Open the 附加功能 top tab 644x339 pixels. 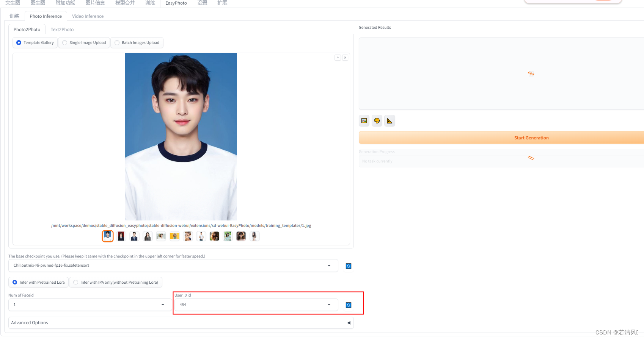(x=65, y=3)
